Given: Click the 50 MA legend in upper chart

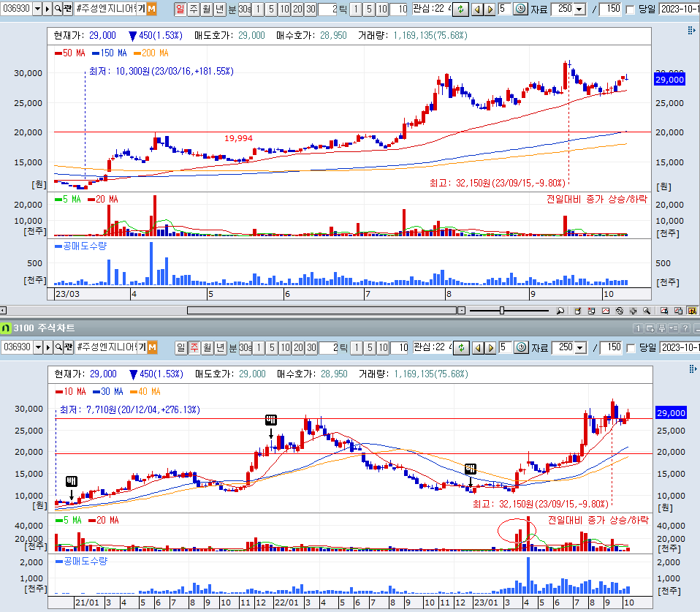Looking at the screenshot, I should pos(69,53).
